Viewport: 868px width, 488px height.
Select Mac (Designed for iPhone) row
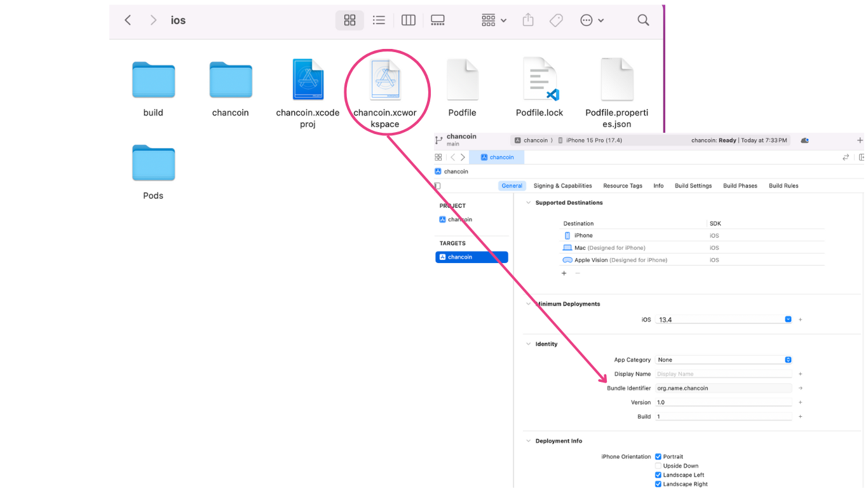(x=693, y=248)
